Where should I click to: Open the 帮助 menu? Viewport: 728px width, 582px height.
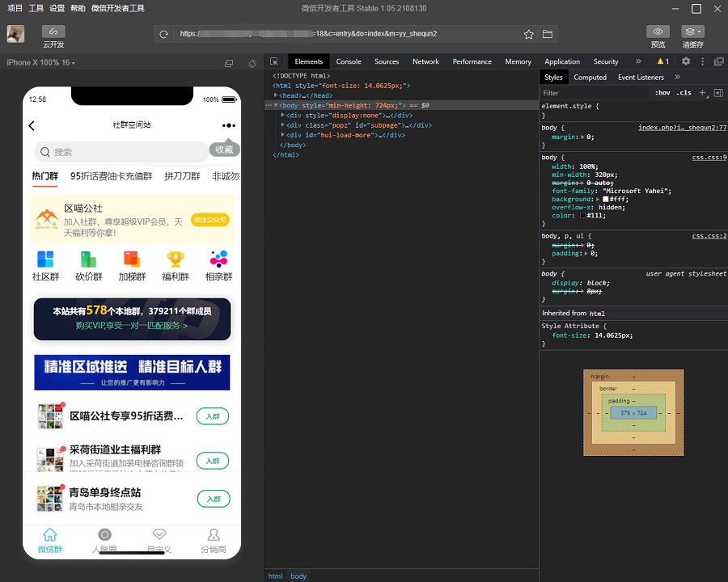78,8
